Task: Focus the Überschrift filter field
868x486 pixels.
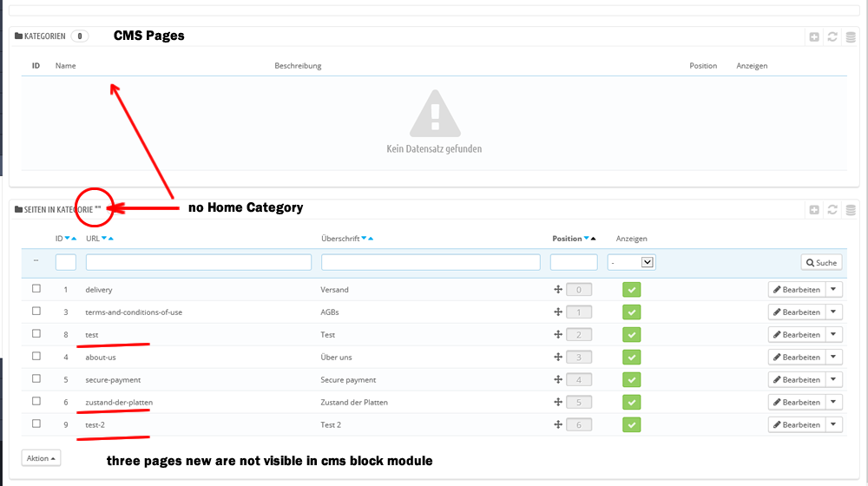Action: coord(431,262)
